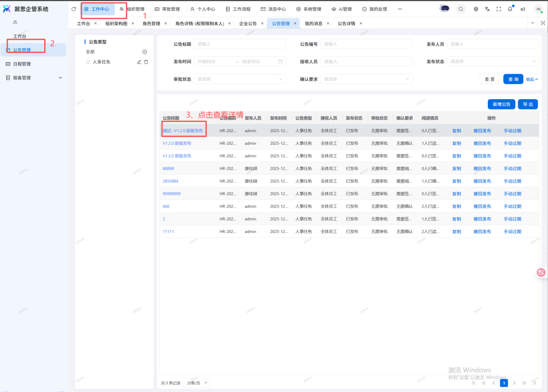The image size is (548, 392).
Task: Click the 公告标题 input field
Action: point(240,44)
